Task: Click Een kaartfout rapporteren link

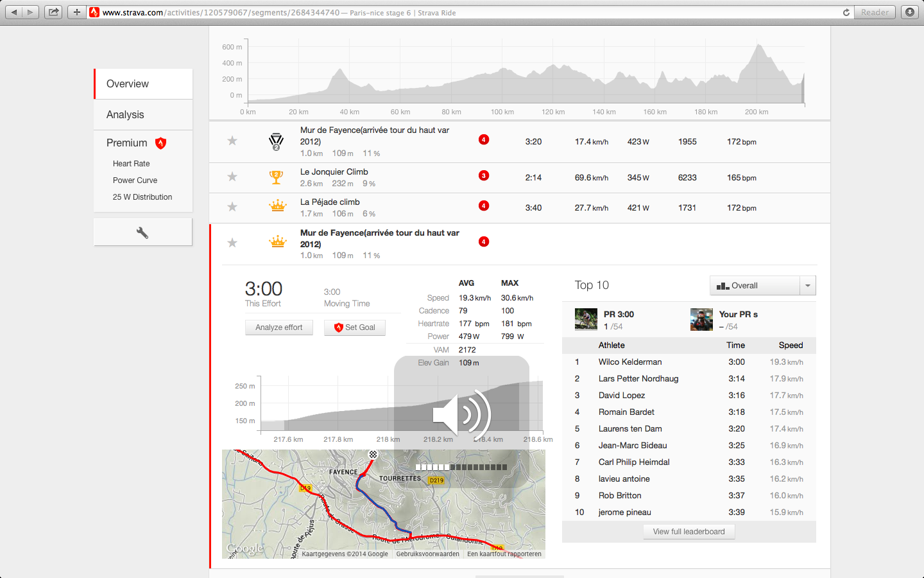Action: coord(504,554)
